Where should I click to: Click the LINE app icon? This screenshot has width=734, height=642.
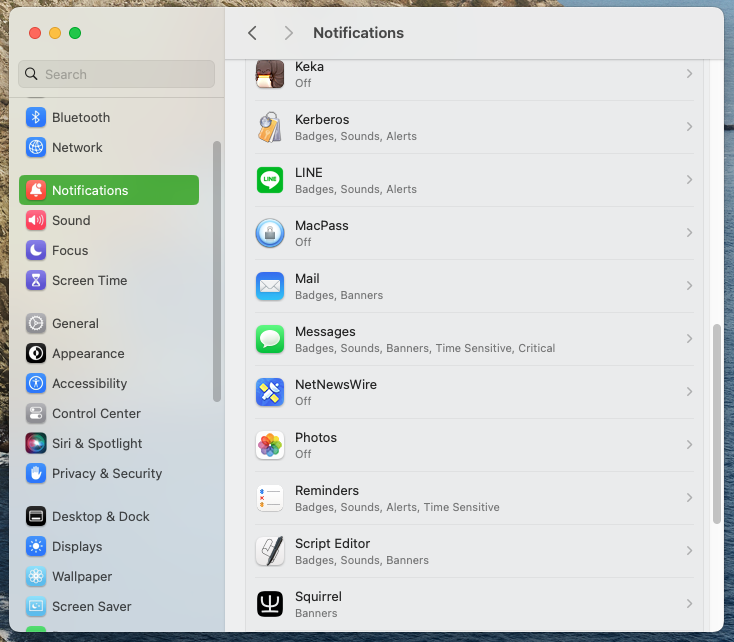270,180
